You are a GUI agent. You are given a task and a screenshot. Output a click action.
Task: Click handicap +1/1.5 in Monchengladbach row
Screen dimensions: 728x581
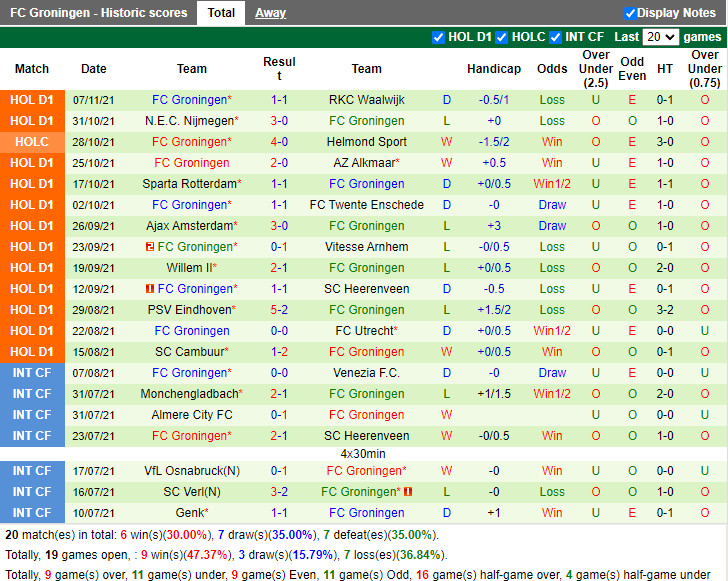[x=494, y=393]
